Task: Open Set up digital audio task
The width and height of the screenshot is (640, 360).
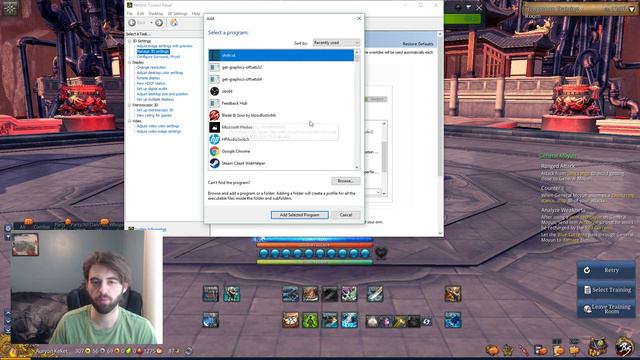Action: click(x=152, y=89)
